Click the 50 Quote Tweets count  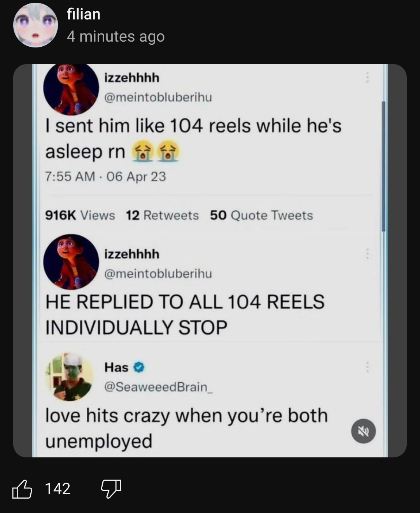(261, 215)
